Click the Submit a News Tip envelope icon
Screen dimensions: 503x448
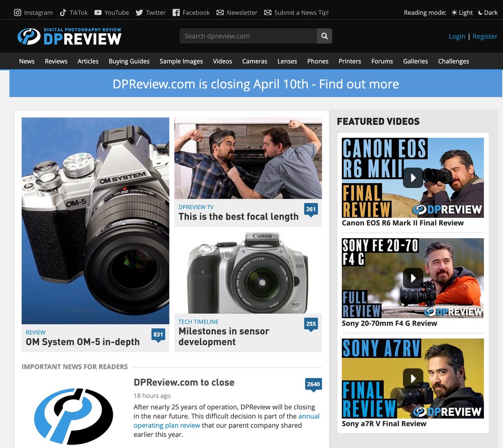pos(268,13)
